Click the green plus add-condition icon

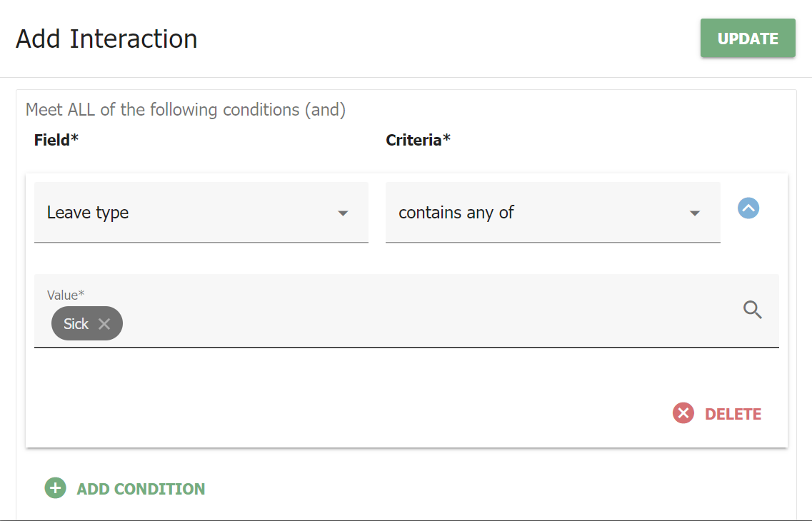click(x=55, y=488)
